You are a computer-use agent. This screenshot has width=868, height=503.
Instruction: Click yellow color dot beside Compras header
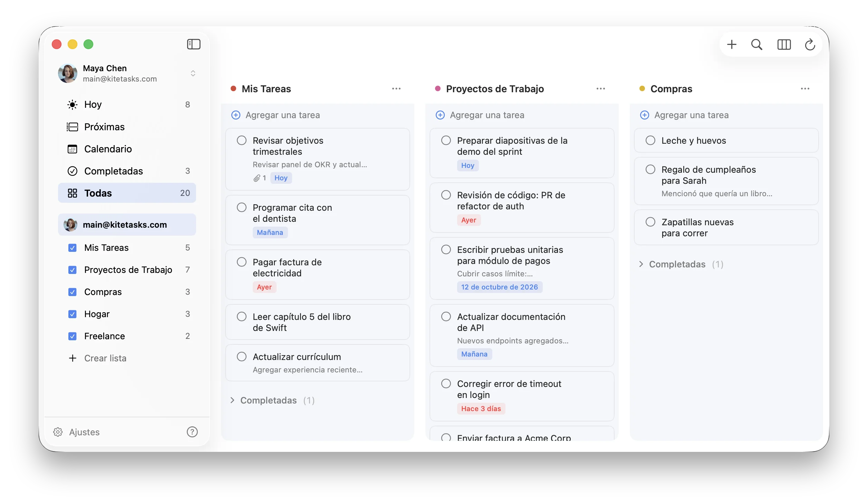pos(642,89)
